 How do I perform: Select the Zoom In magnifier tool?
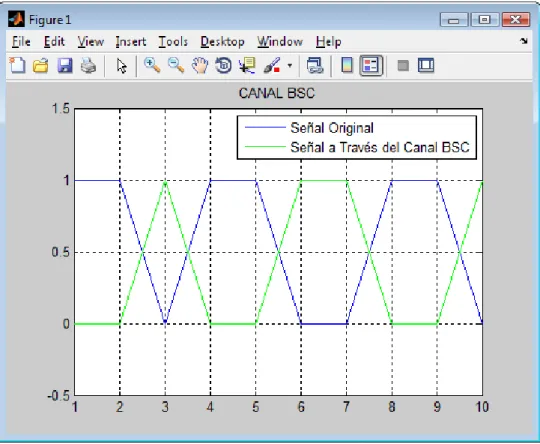coord(152,65)
